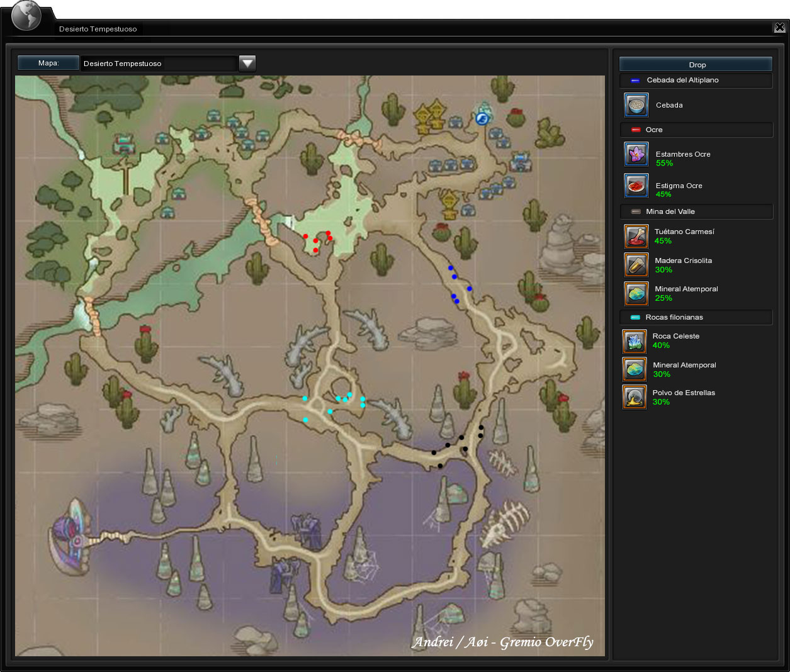Click the Estigma Ocre 45% text

click(679, 190)
